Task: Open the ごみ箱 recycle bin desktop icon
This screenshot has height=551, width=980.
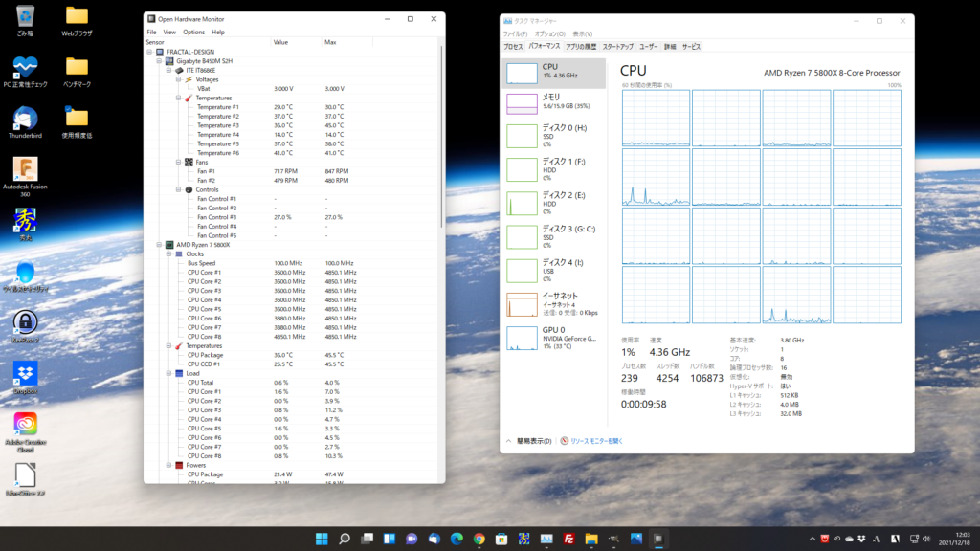Action: coord(25,20)
